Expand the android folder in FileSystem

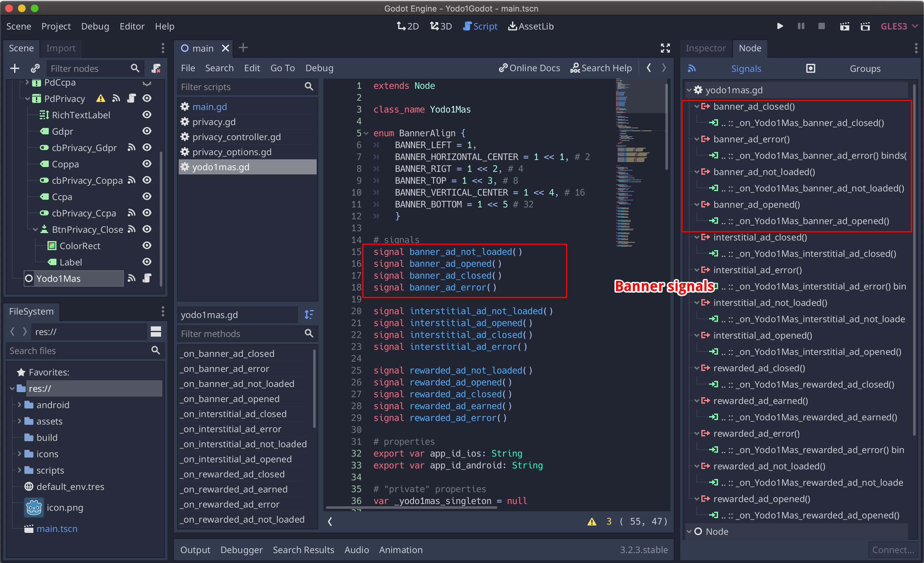point(20,405)
